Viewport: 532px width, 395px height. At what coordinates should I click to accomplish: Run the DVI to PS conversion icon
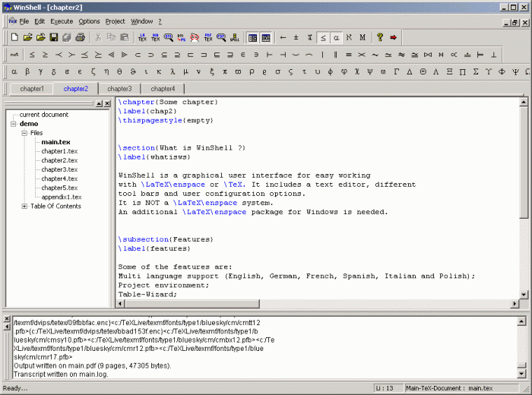click(182, 37)
